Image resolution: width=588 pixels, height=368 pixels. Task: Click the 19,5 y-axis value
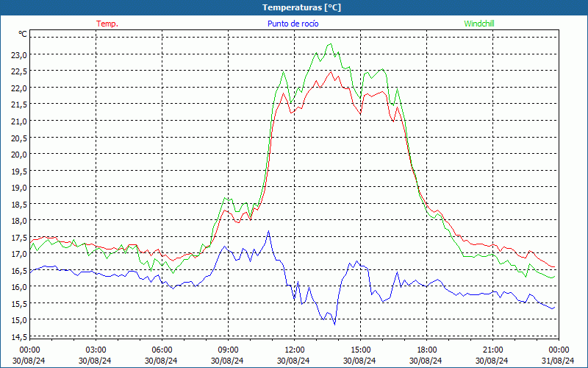tap(19, 171)
